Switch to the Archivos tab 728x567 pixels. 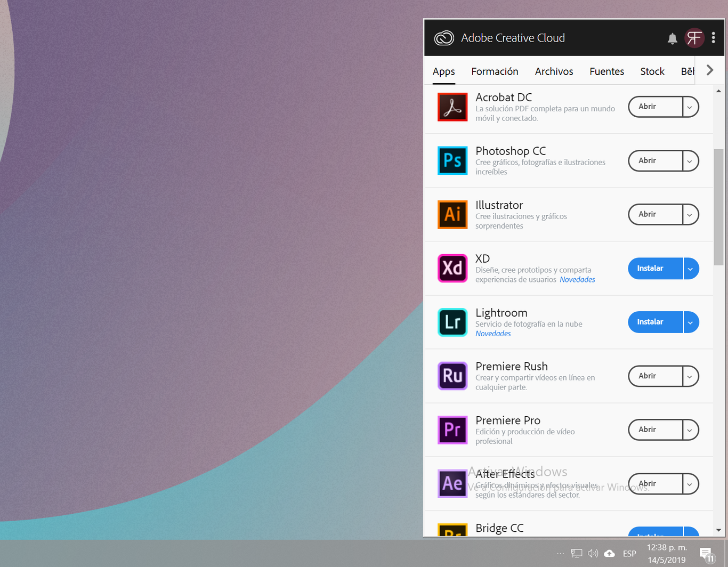pos(554,71)
